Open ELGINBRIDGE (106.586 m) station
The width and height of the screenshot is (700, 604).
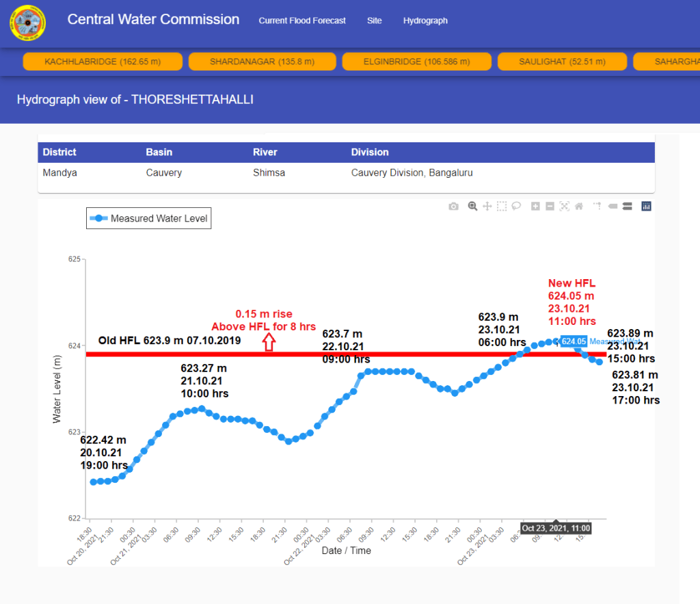417,62
